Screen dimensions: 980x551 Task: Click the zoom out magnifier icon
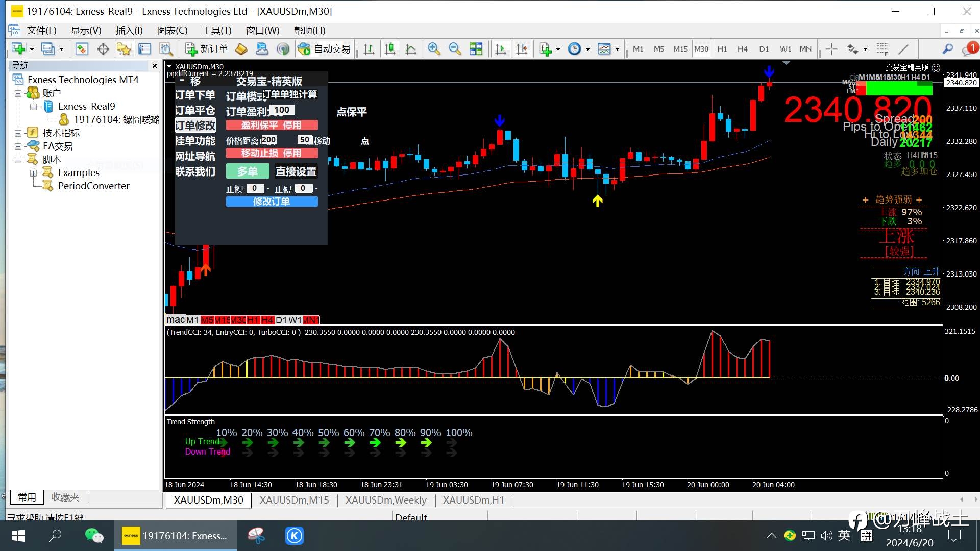tap(454, 49)
